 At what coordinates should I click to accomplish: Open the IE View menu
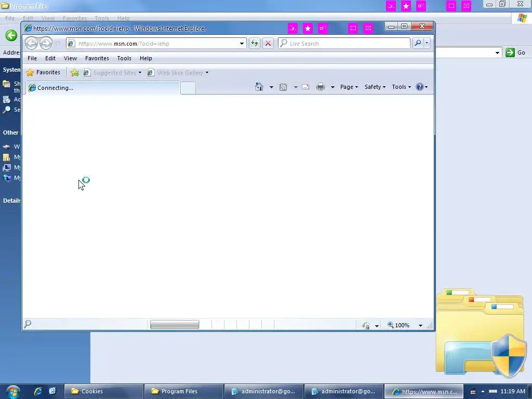(x=70, y=58)
